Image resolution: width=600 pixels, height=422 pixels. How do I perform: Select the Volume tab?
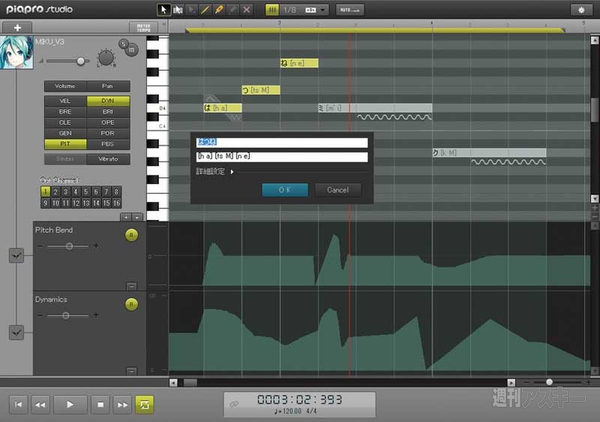[x=65, y=86]
